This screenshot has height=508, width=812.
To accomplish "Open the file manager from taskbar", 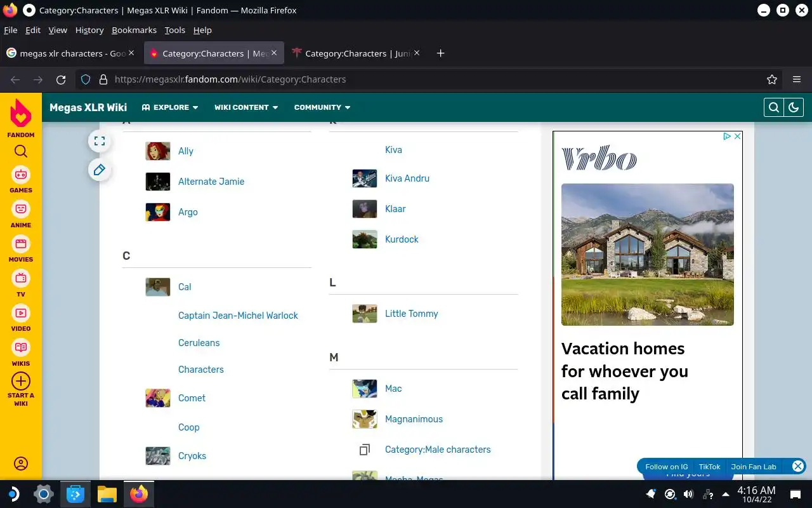I will click(x=107, y=494).
